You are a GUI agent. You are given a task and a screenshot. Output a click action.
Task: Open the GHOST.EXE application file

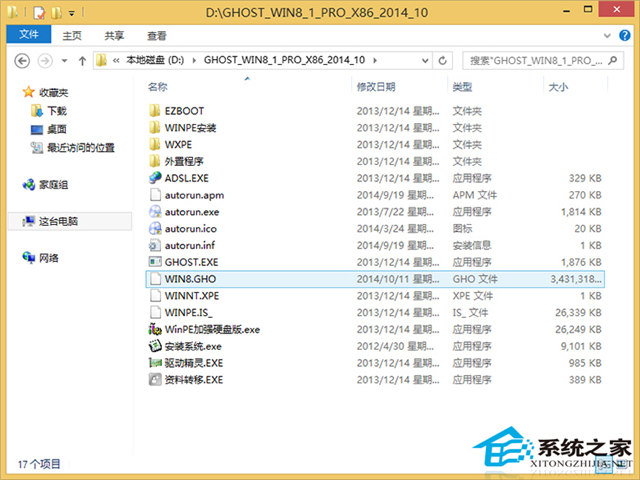click(185, 262)
